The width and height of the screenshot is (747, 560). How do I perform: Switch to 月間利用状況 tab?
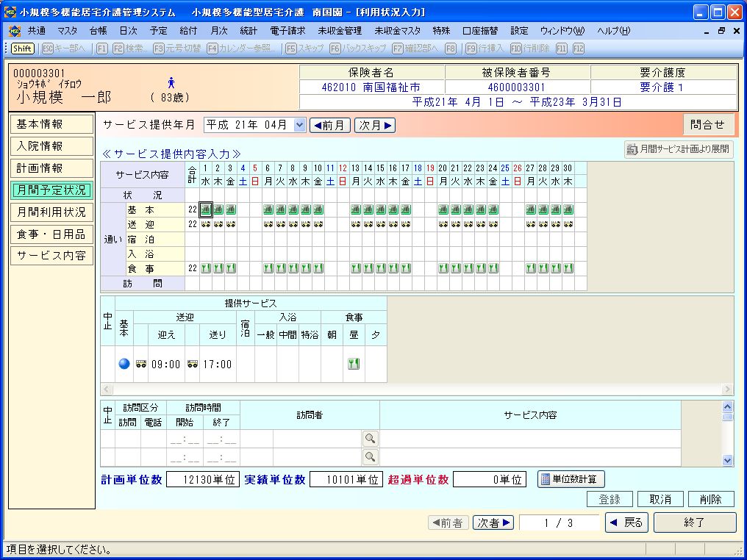[51, 212]
